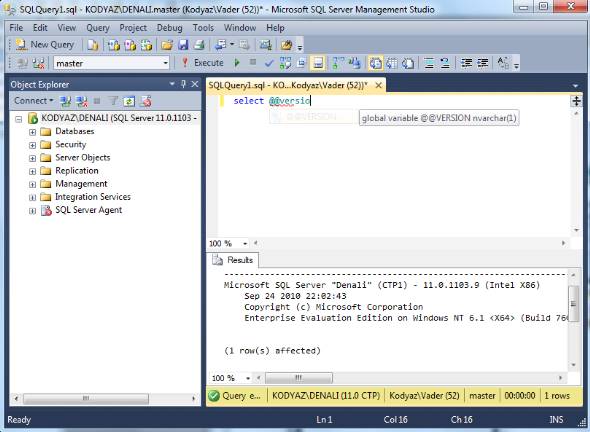Click the Database Engine Query icon
This screenshot has width=590, height=432.
(x=93, y=45)
